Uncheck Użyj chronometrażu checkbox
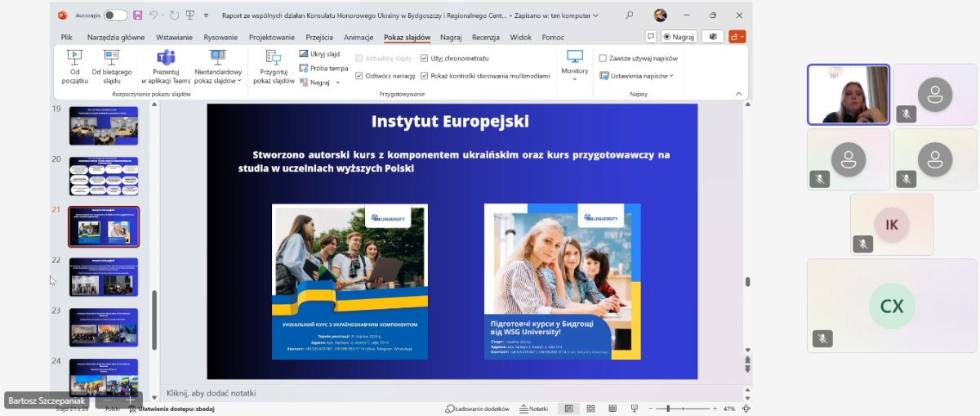The height and width of the screenshot is (416, 980). point(425,58)
